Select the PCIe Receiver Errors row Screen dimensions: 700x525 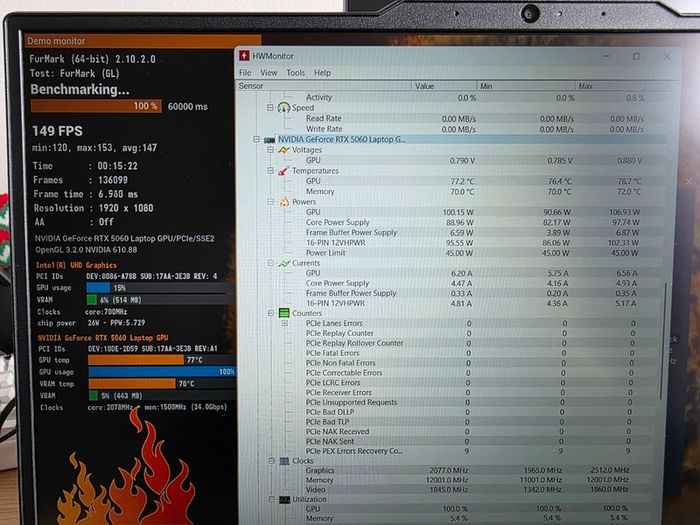[x=469, y=392]
